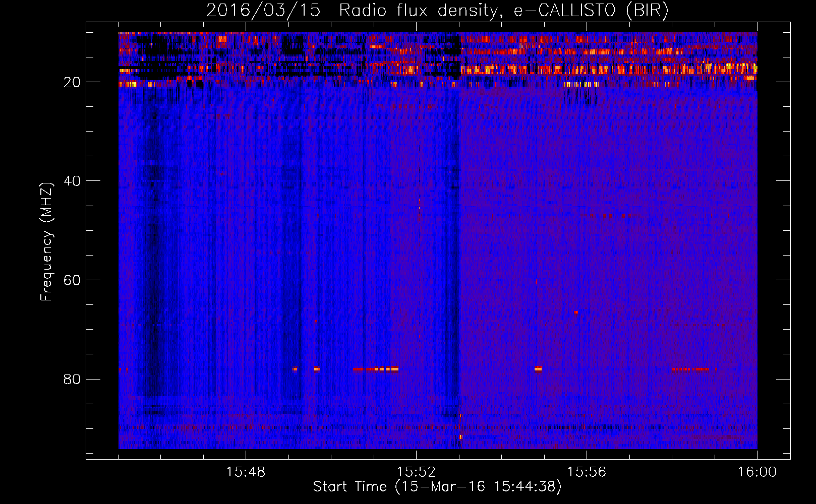Click the 'Start Time (15-Mar-16 15:44:38)' x-axis label
The width and height of the screenshot is (816, 504).
click(437, 487)
